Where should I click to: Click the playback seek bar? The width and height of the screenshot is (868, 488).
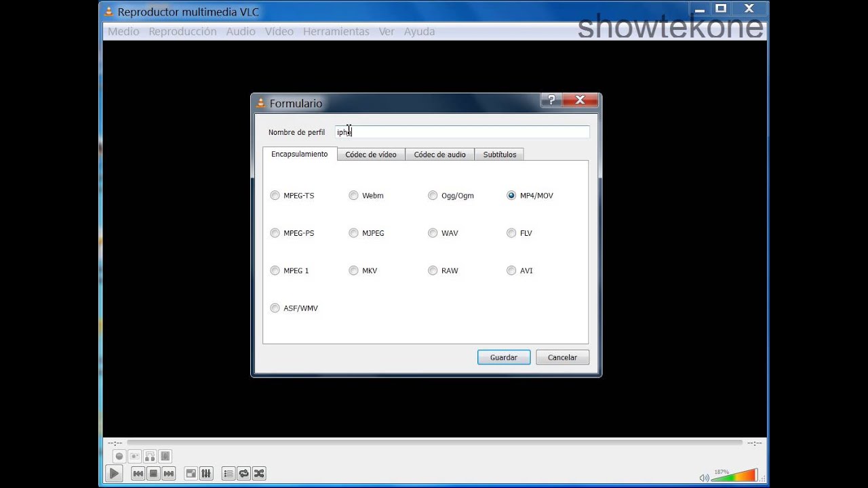435,443
